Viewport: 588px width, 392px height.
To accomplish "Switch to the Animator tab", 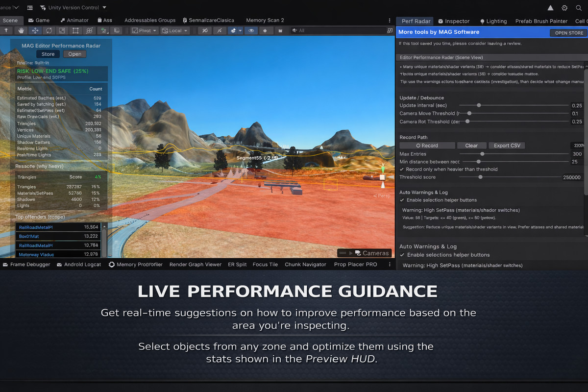I will (x=74, y=21).
